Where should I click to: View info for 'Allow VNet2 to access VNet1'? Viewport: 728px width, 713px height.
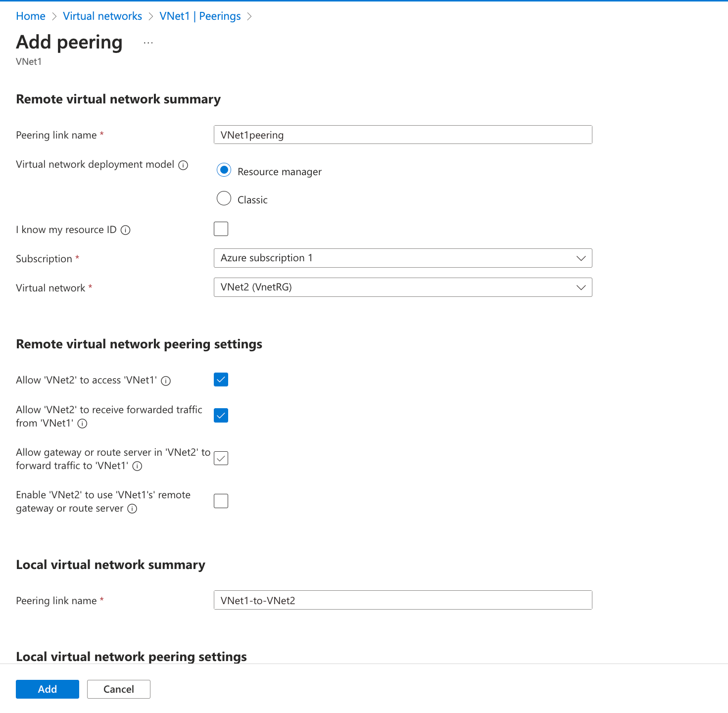pyautogui.click(x=167, y=380)
